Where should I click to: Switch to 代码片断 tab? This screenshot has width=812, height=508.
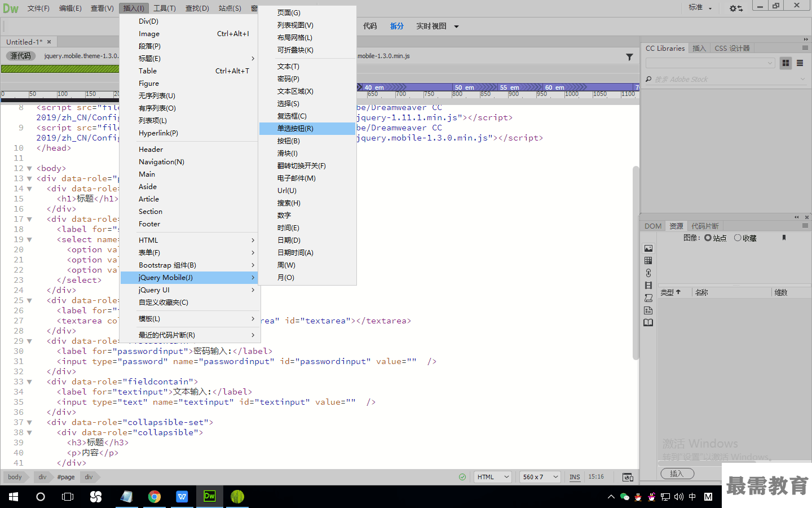click(x=705, y=226)
